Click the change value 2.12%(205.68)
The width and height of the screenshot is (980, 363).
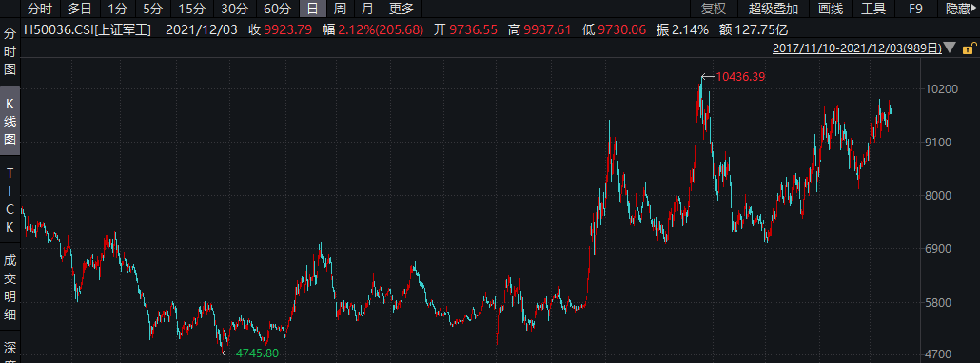382,29
